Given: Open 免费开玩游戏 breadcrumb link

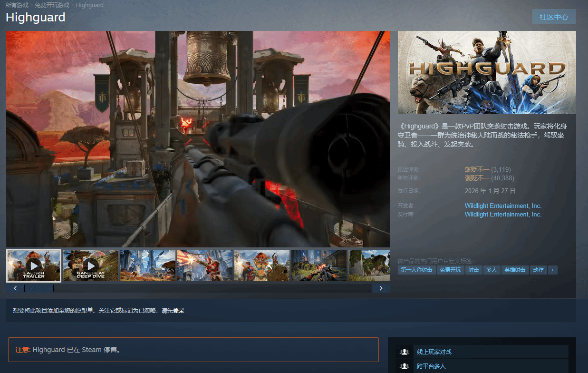Looking at the screenshot, I should click(52, 5).
